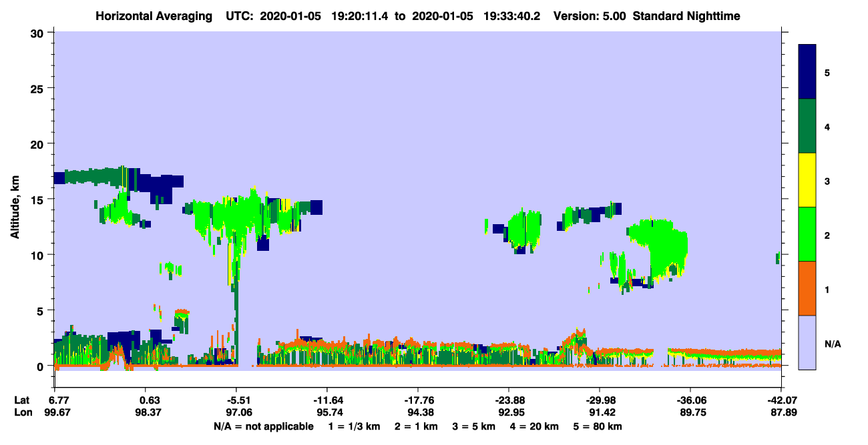The width and height of the screenshot is (868, 445).
Task: Click the longitude value 92.95
Action: click(x=511, y=413)
